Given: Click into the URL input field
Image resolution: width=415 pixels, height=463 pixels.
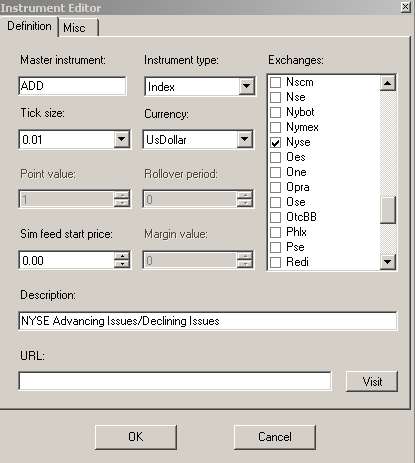Looking at the screenshot, I should tap(175, 381).
